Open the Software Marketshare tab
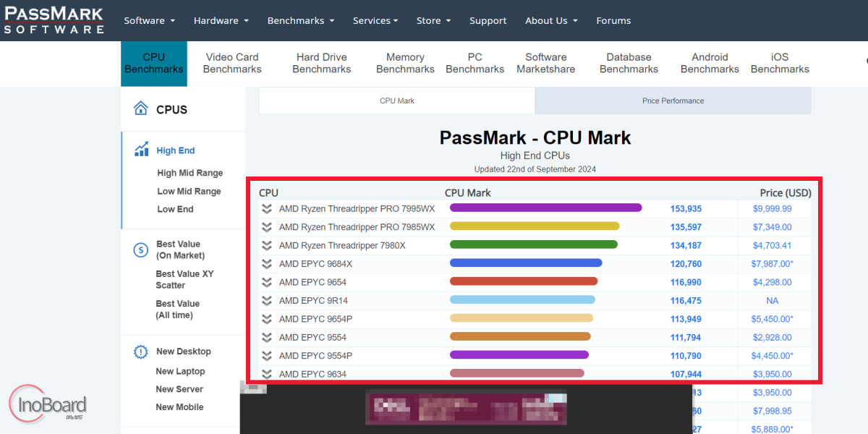868x434 pixels. coord(546,63)
